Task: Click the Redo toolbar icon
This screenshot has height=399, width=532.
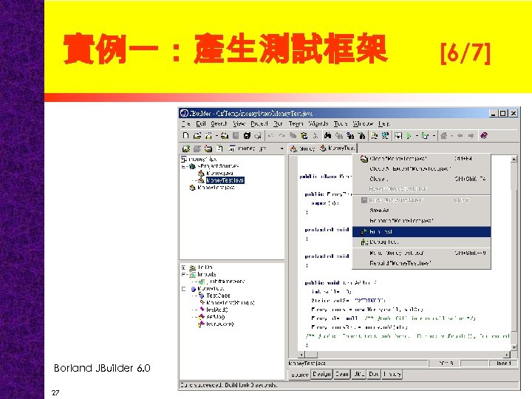Action: click(282, 136)
